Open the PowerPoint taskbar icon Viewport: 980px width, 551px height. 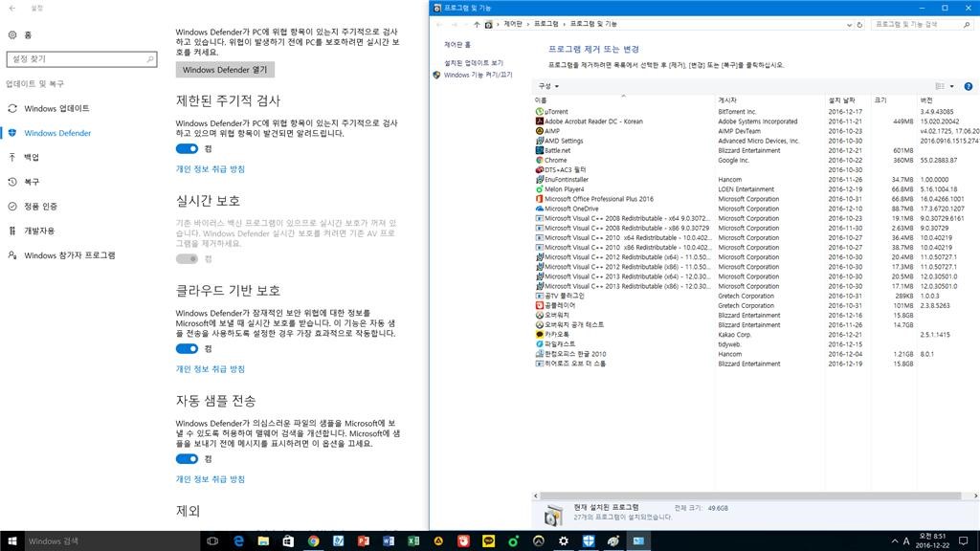click(363, 541)
